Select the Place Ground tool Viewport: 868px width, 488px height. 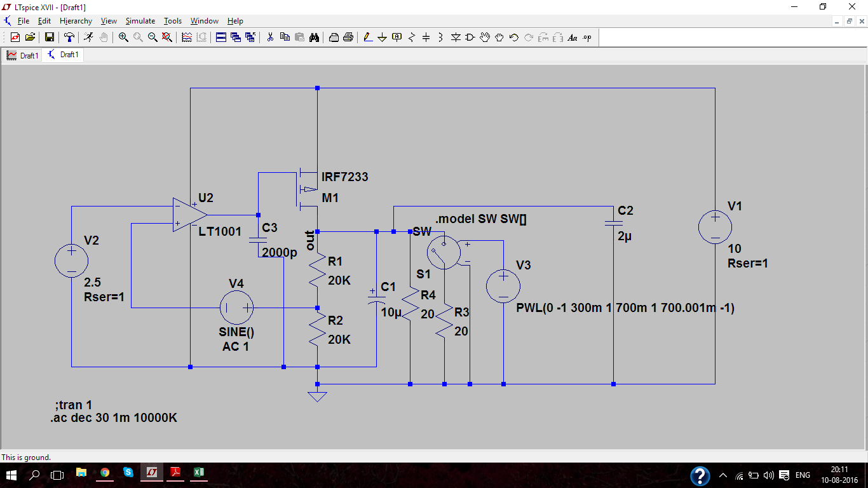pos(383,37)
